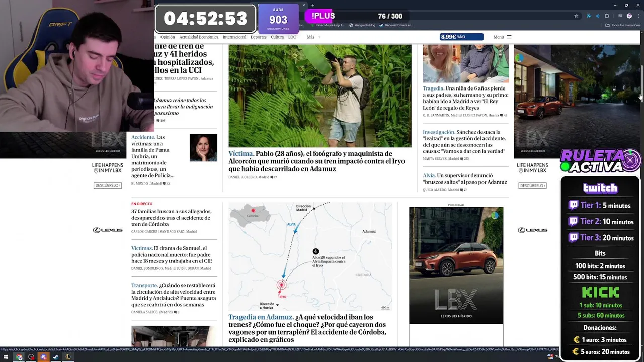Open a new browser tab with plus

point(312,5)
